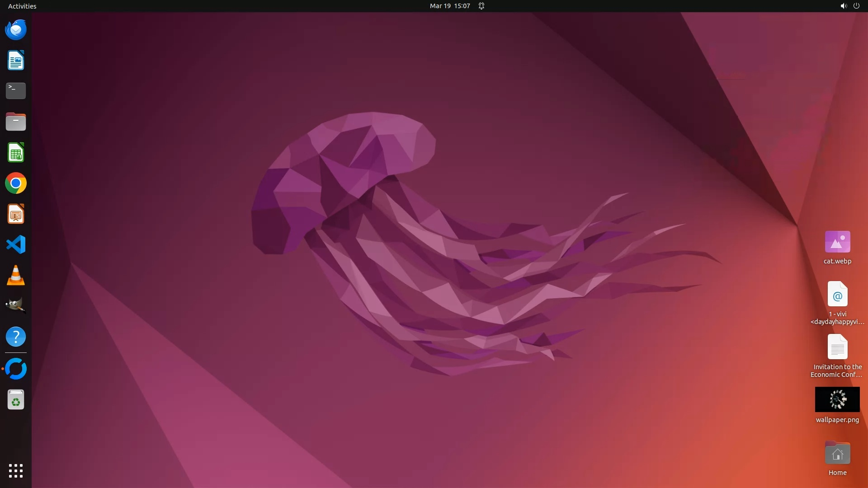Image resolution: width=868 pixels, height=488 pixels.
Task: Open Visual Studio Code
Action: click(16, 244)
